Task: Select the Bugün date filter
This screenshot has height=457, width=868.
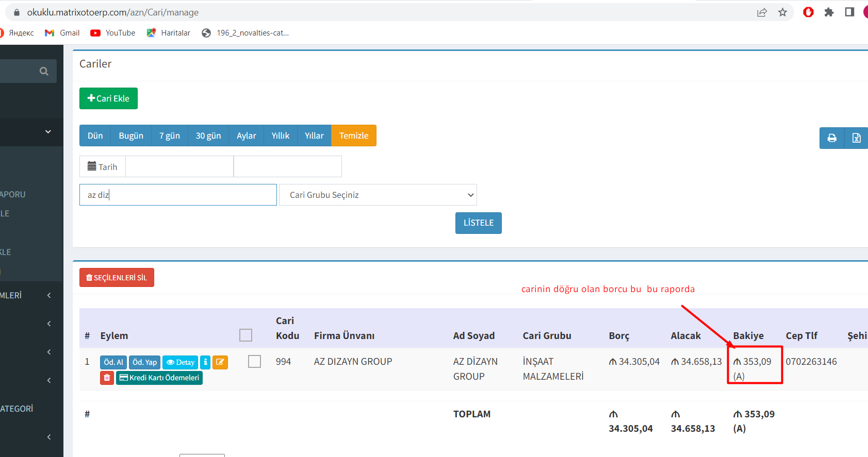Action: (131, 136)
